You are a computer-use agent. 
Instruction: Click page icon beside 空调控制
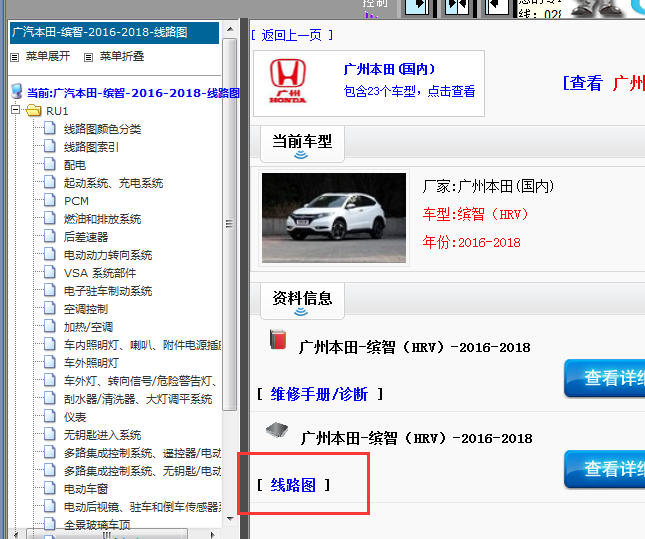50,308
